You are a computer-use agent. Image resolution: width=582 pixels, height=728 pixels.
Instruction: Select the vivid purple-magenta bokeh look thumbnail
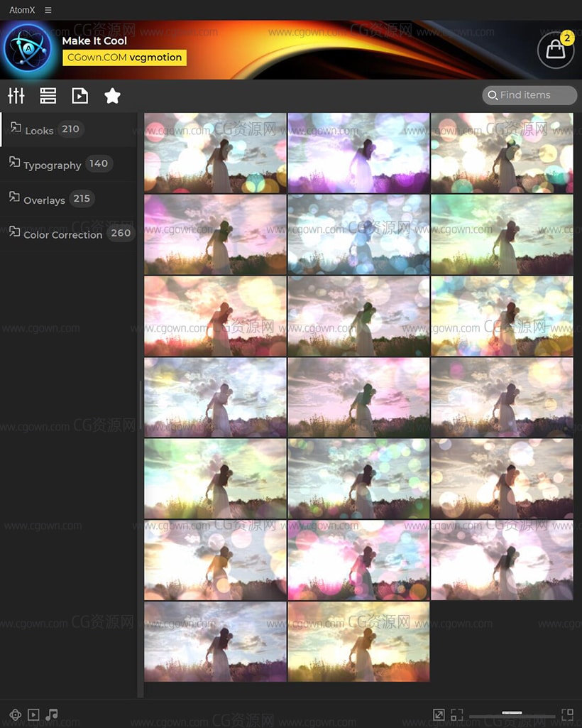point(358,153)
